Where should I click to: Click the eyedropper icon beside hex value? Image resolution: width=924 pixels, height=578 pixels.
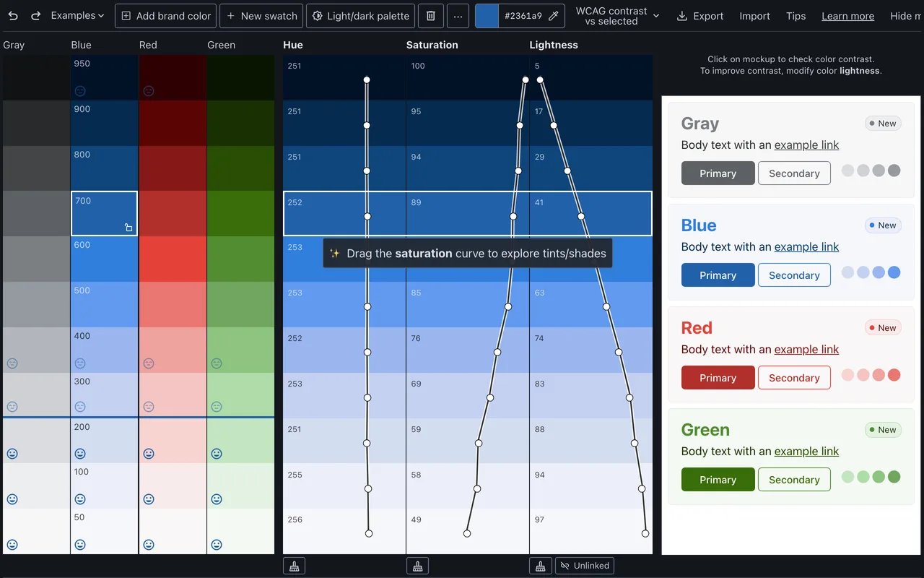point(554,16)
